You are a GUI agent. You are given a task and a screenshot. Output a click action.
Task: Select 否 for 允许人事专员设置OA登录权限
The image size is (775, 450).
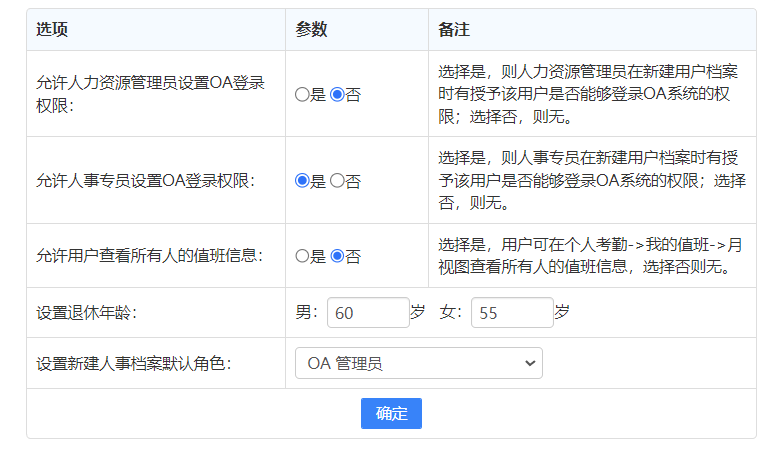pyautogui.click(x=337, y=181)
